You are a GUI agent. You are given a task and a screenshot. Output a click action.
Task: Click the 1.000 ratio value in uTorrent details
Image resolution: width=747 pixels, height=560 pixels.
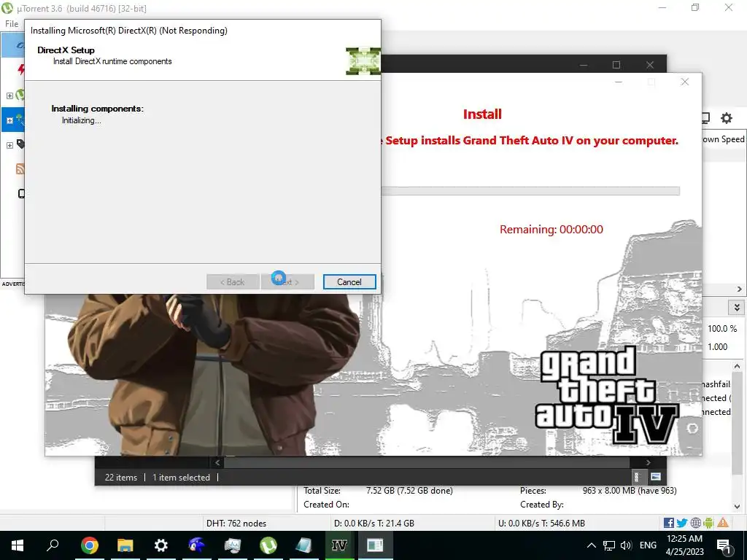[718, 346]
